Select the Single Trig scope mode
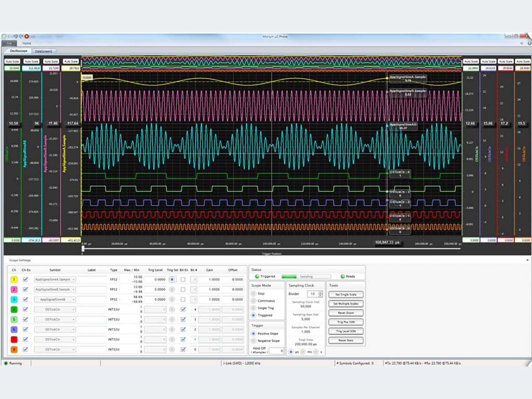The height and width of the screenshot is (399, 532). click(254, 308)
